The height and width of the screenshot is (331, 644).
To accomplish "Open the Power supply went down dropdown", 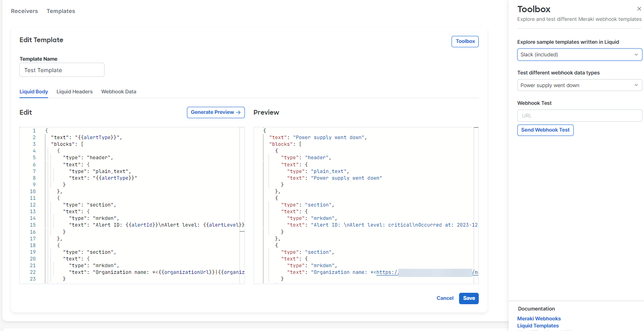I will (x=579, y=86).
